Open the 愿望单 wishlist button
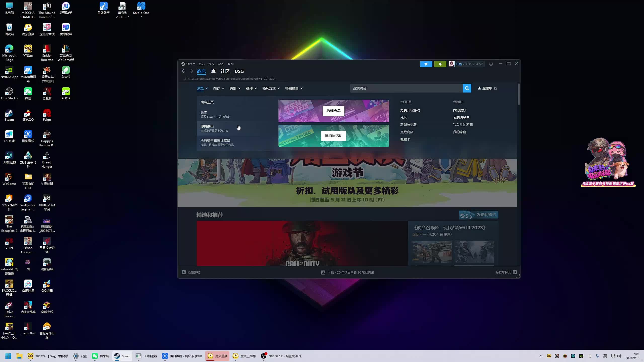Viewport: 644px width, 362px height. [x=487, y=88]
